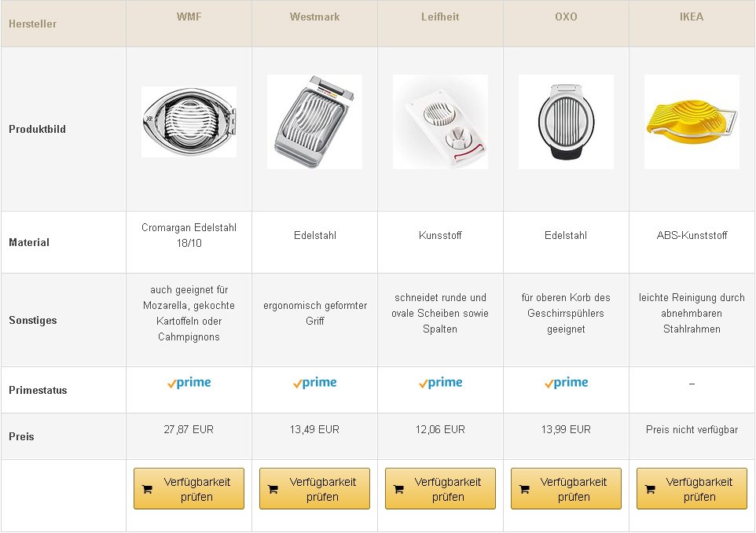Click the OXO egg slicer product image
This screenshot has width=756, height=533.
click(x=566, y=122)
